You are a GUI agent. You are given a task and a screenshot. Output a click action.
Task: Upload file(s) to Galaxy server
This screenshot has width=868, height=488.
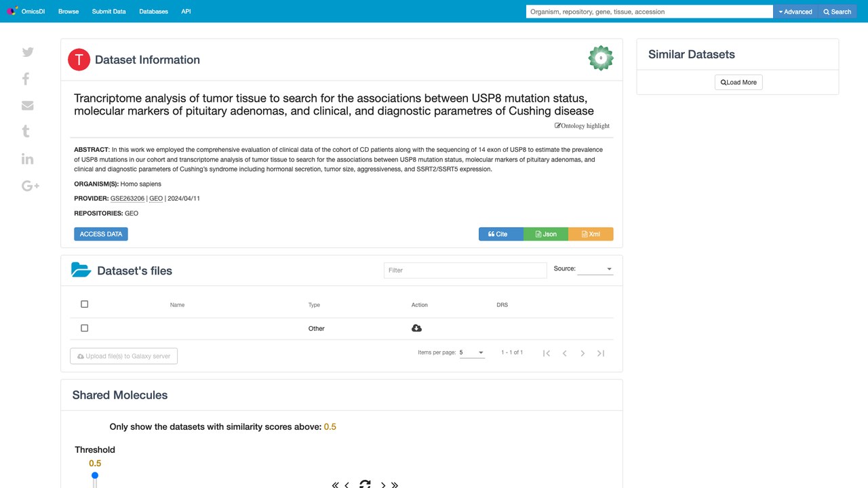(124, 356)
